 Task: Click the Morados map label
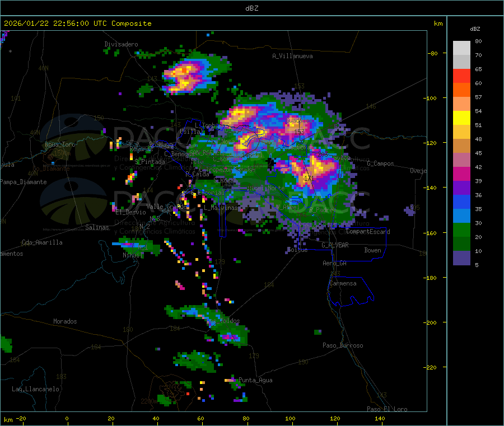pyautogui.click(x=65, y=321)
